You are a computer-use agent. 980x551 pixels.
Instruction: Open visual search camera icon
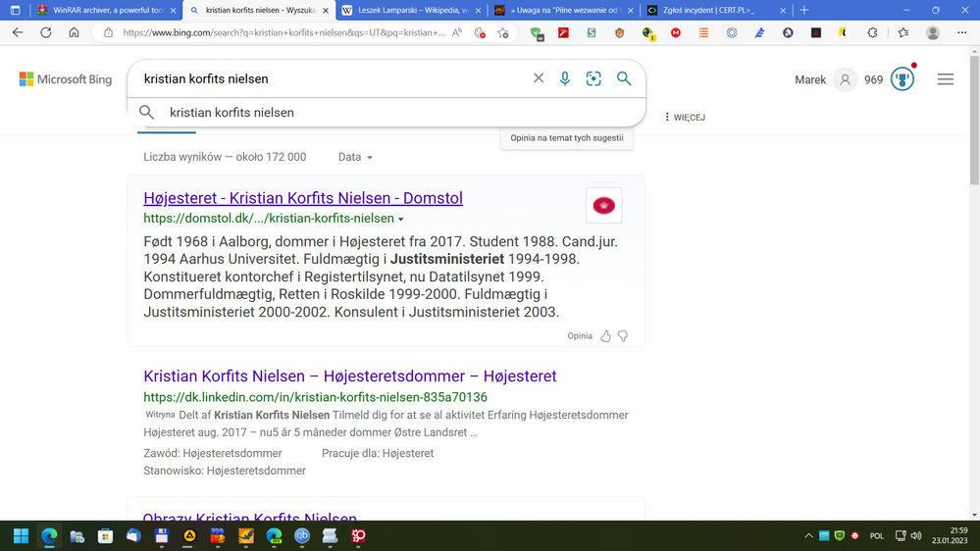click(x=593, y=78)
